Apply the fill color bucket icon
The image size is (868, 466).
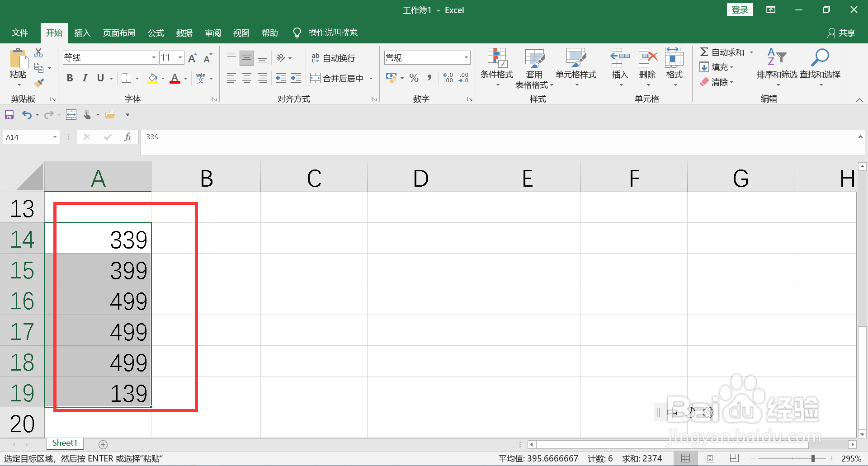click(x=153, y=78)
